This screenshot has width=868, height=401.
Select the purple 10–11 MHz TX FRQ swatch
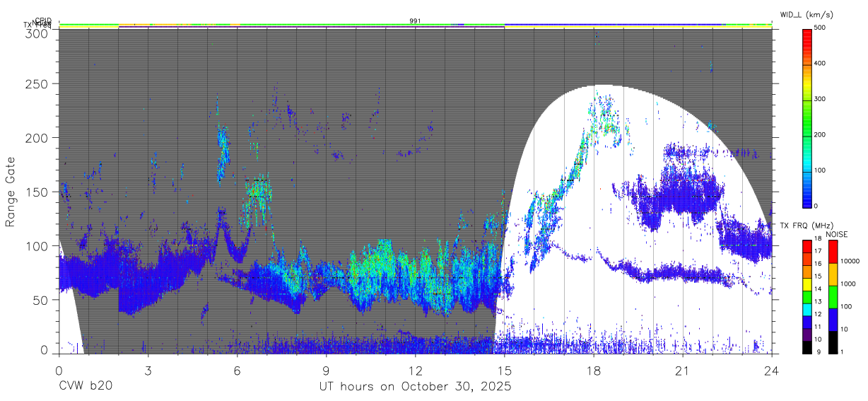click(x=807, y=334)
